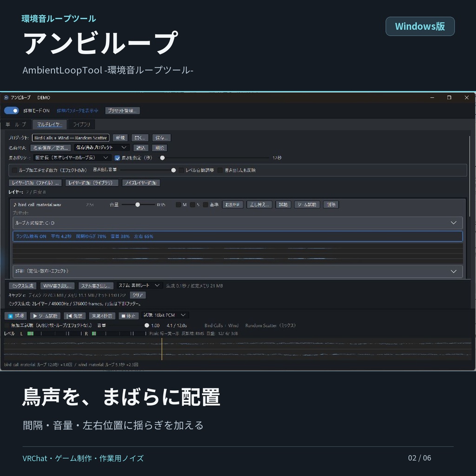Switch to the マルチレイヤー tab
The width and height of the screenshot is (476, 476).
(x=49, y=125)
